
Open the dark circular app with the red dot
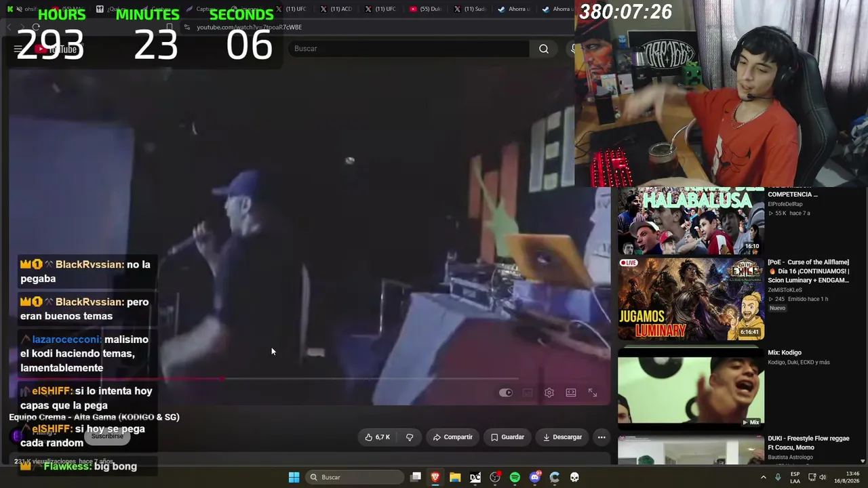click(495, 477)
